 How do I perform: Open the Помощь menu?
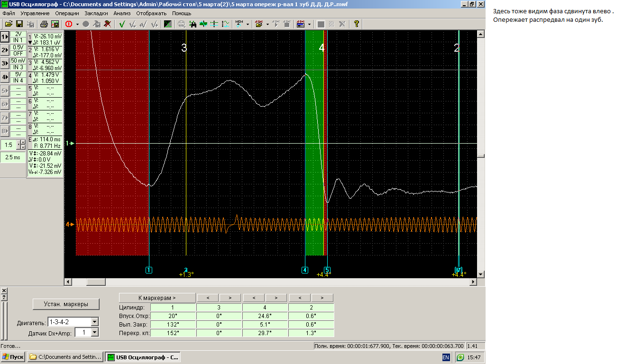182,14
